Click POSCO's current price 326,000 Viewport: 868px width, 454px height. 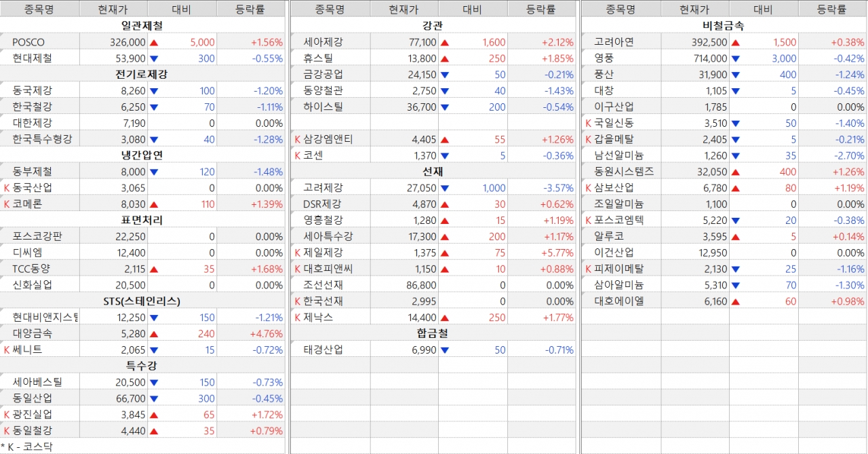coord(127,42)
